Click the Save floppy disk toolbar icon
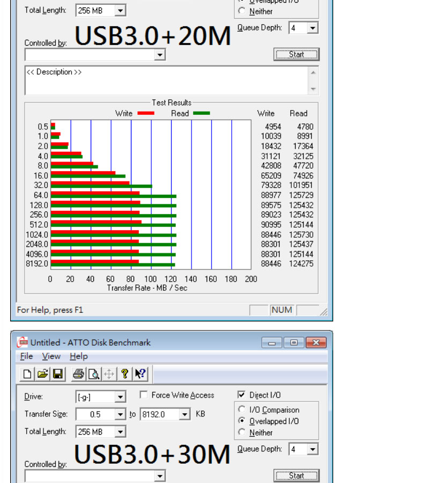 (57, 374)
